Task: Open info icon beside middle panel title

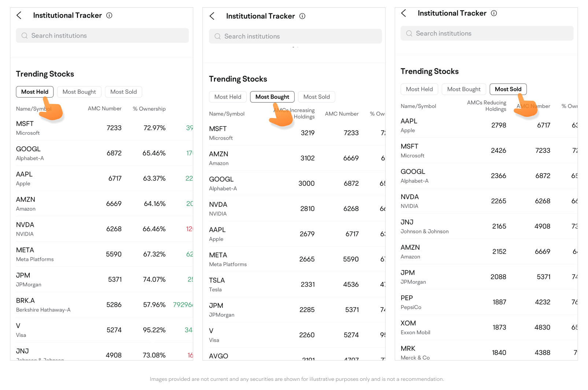Action: [x=302, y=16]
